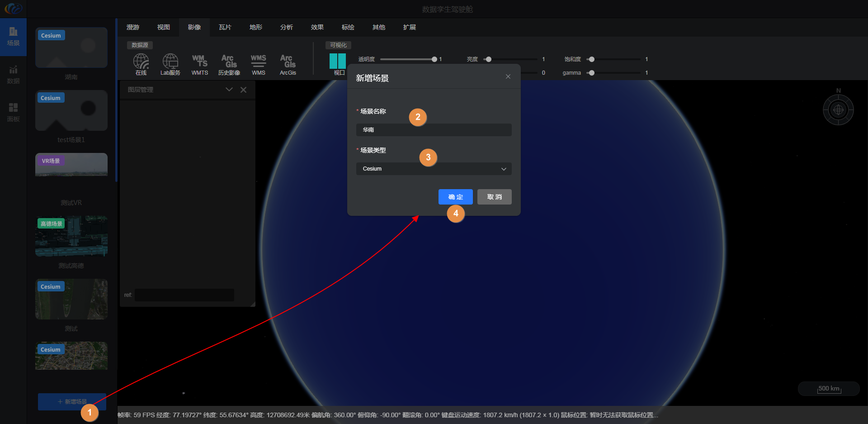The width and height of the screenshot is (868, 424).
Task: Open the WMTS data source
Action: [x=199, y=64]
